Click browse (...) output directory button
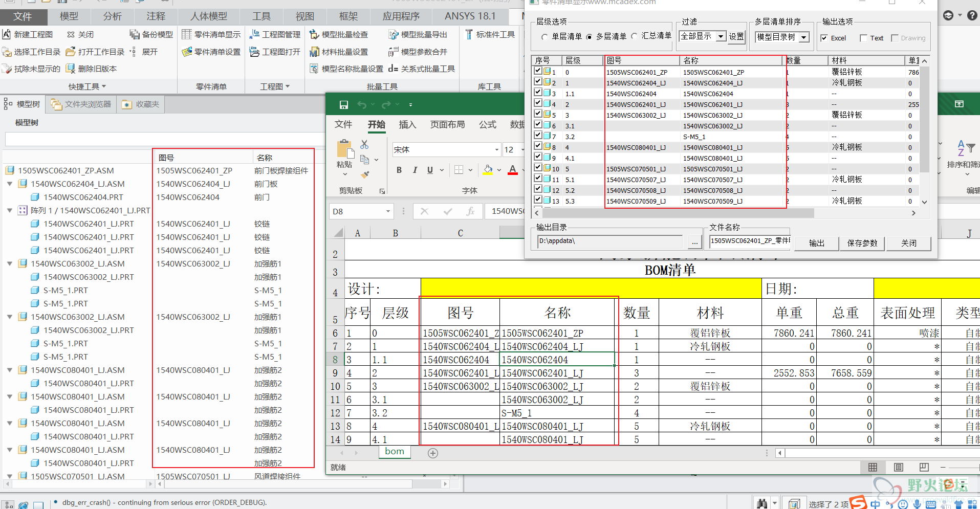The height and width of the screenshot is (509, 980). pyautogui.click(x=694, y=242)
